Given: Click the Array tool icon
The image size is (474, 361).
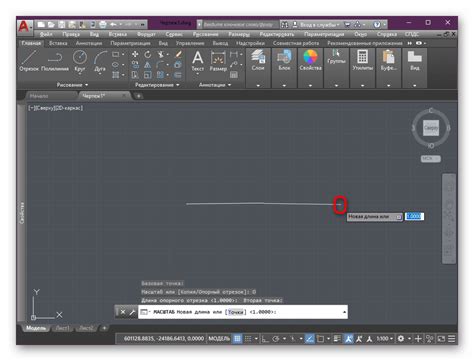Looking at the screenshot, I should tap(161, 75).
